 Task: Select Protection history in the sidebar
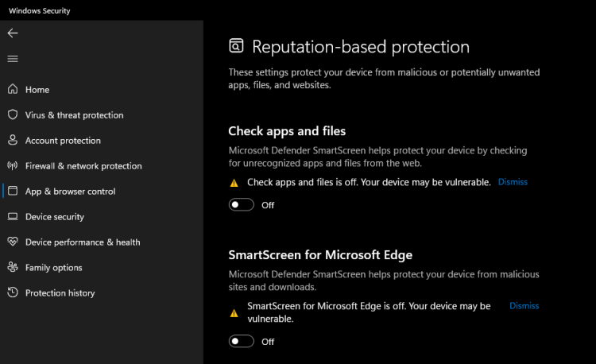click(60, 293)
